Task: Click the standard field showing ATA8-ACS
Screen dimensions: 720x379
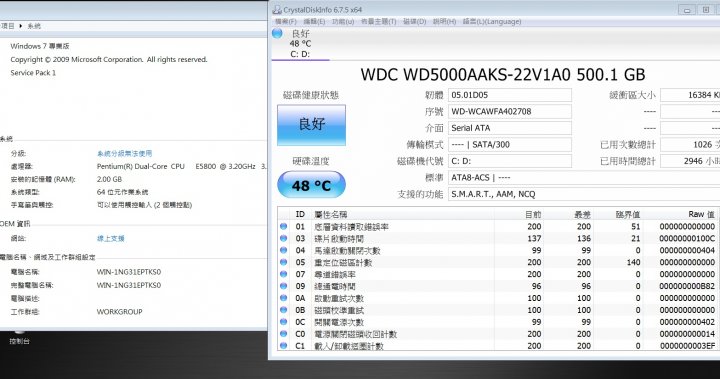Action: 584,178
